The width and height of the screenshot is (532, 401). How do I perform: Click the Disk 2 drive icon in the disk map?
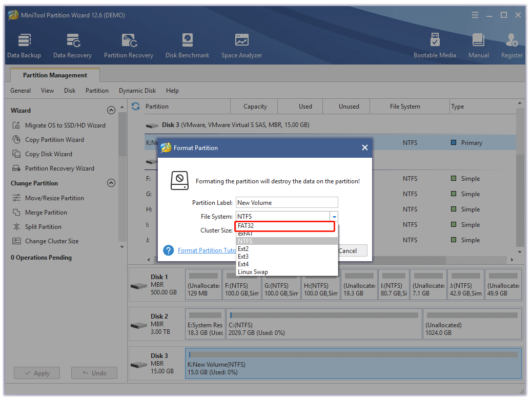pyautogui.click(x=139, y=325)
